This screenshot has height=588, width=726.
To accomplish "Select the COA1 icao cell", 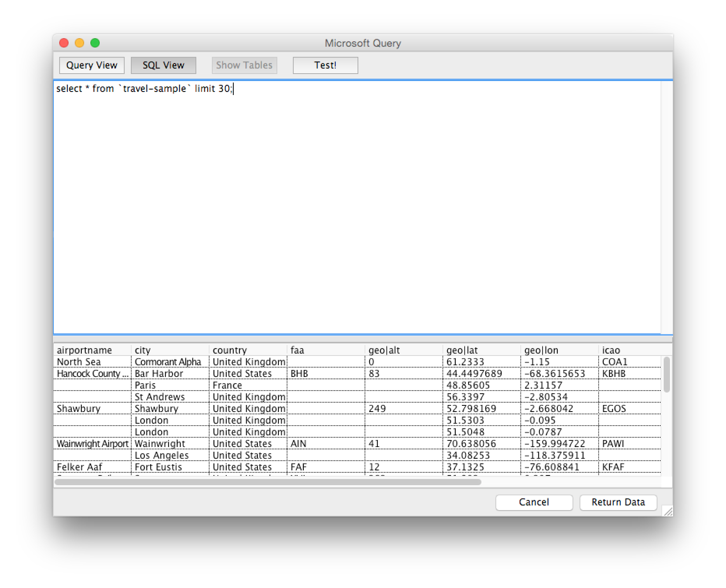I will click(x=630, y=362).
